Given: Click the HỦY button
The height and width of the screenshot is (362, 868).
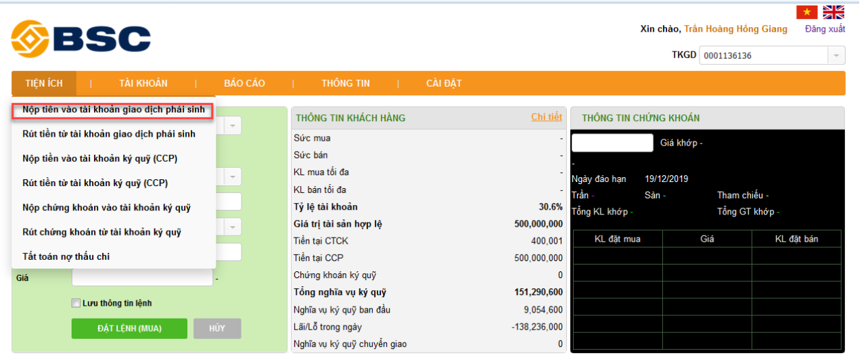Looking at the screenshot, I should click(217, 328).
